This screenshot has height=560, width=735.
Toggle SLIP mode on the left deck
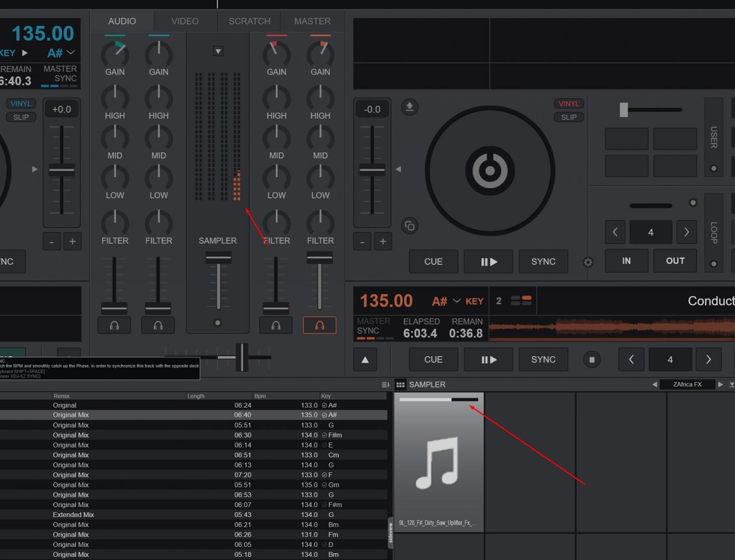pos(21,117)
